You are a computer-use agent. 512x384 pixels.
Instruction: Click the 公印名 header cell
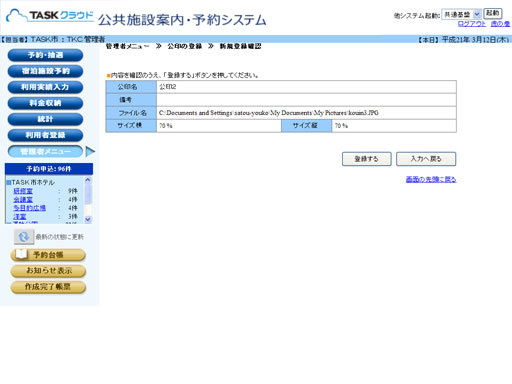tap(131, 87)
